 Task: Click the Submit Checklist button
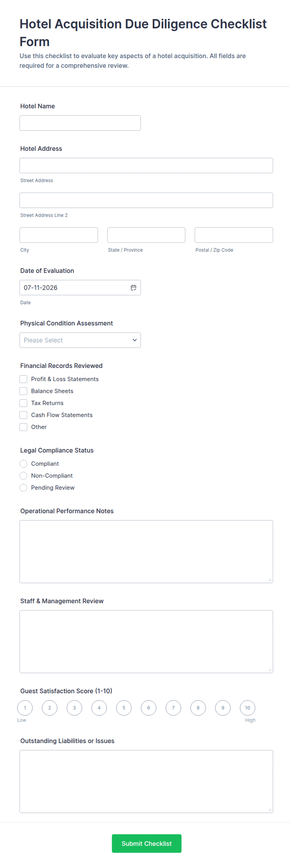coord(147,843)
